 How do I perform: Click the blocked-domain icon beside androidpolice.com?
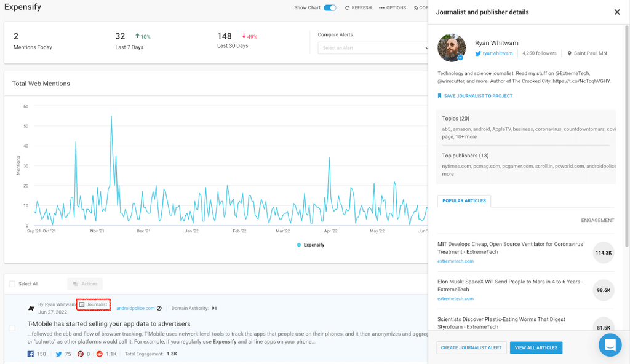point(159,308)
